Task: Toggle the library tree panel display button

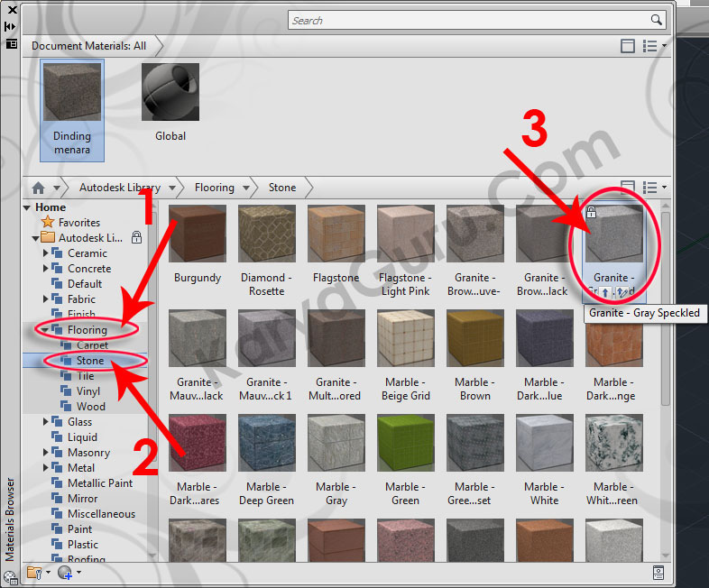Action: (x=628, y=188)
